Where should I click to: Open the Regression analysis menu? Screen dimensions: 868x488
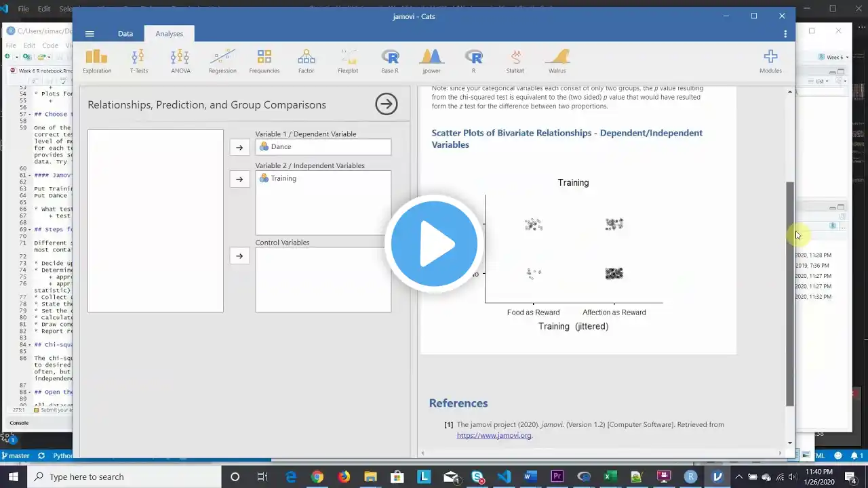pyautogui.click(x=222, y=61)
